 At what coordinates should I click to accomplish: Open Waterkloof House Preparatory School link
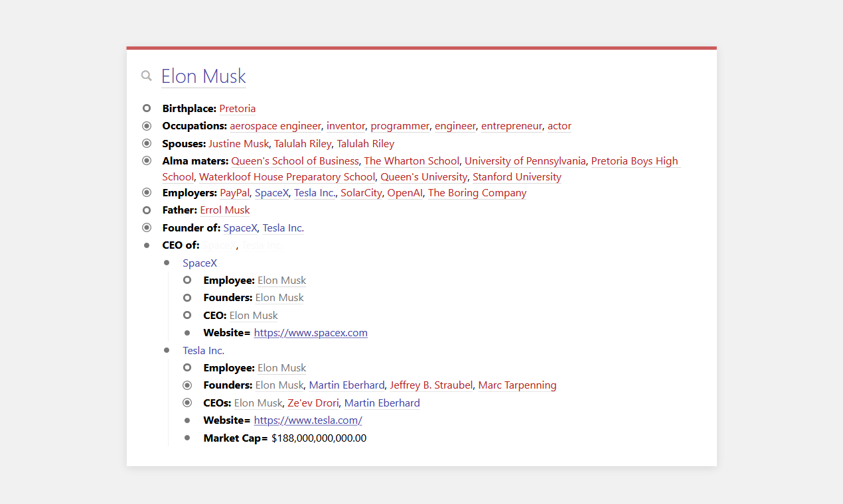[287, 177]
